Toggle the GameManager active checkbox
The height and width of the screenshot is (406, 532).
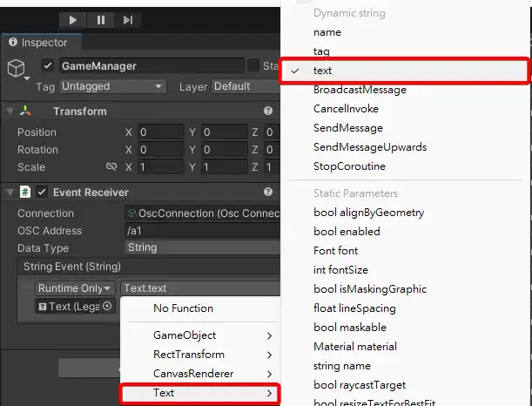click(x=48, y=66)
